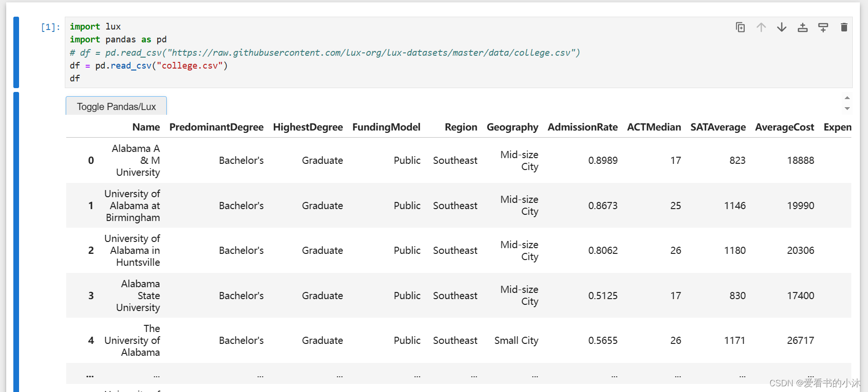Click average cost value 18888
Image resolution: width=868 pixels, height=392 pixels.
point(800,161)
